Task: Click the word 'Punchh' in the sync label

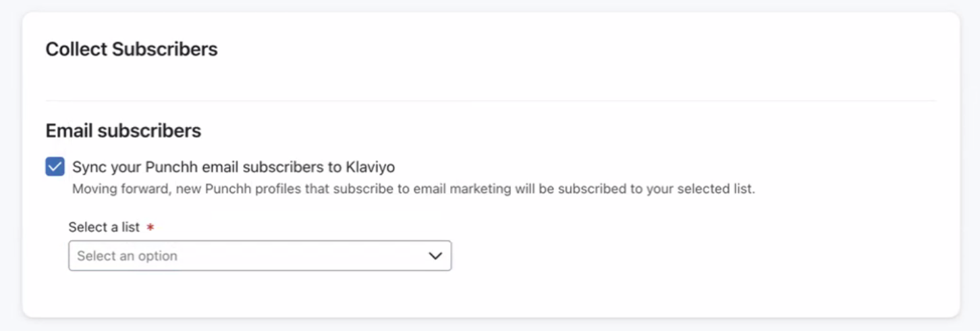Action: pos(168,167)
